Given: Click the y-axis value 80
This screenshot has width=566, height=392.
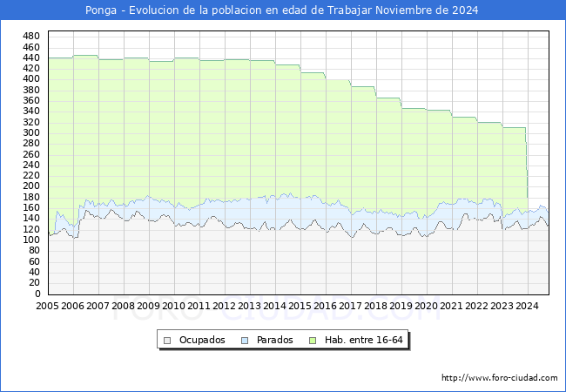Looking at the screenshot, I should (34, 250).
